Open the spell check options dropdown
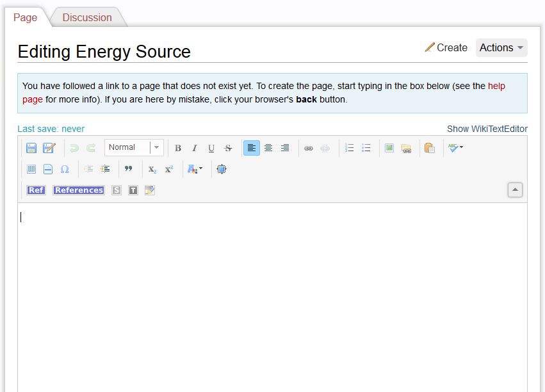545x392 pixels. click(455, 148)
